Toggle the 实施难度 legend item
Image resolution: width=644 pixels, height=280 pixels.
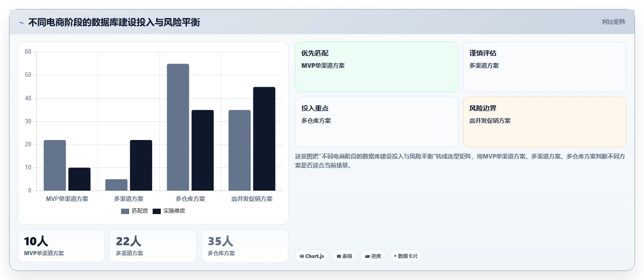pyautogui.click(x=169, y=211)
